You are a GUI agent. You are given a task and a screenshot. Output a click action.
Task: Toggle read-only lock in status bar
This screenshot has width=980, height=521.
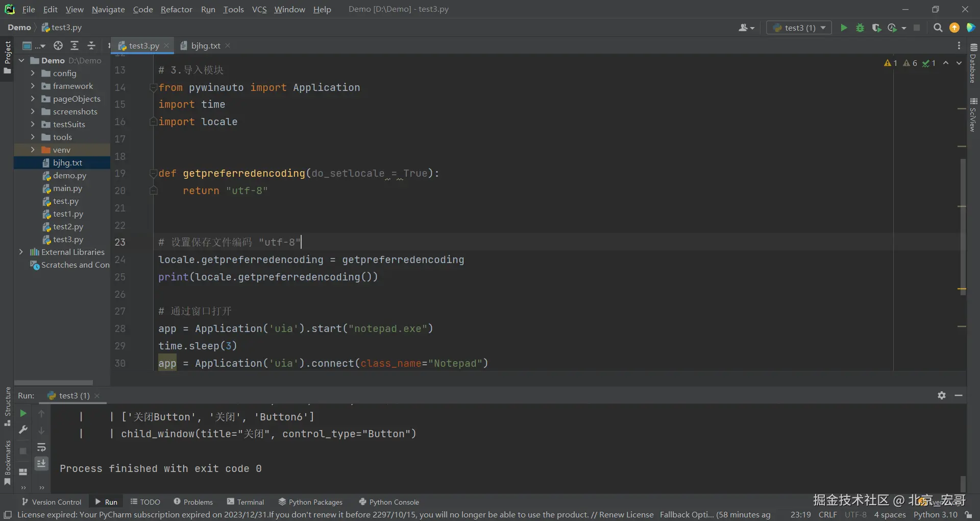[968, 515]
